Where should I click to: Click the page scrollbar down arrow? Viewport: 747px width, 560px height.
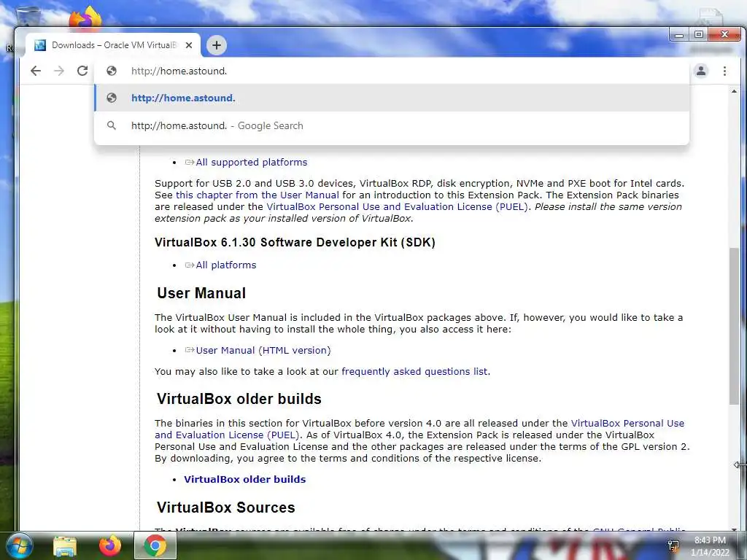coord(734,529)
